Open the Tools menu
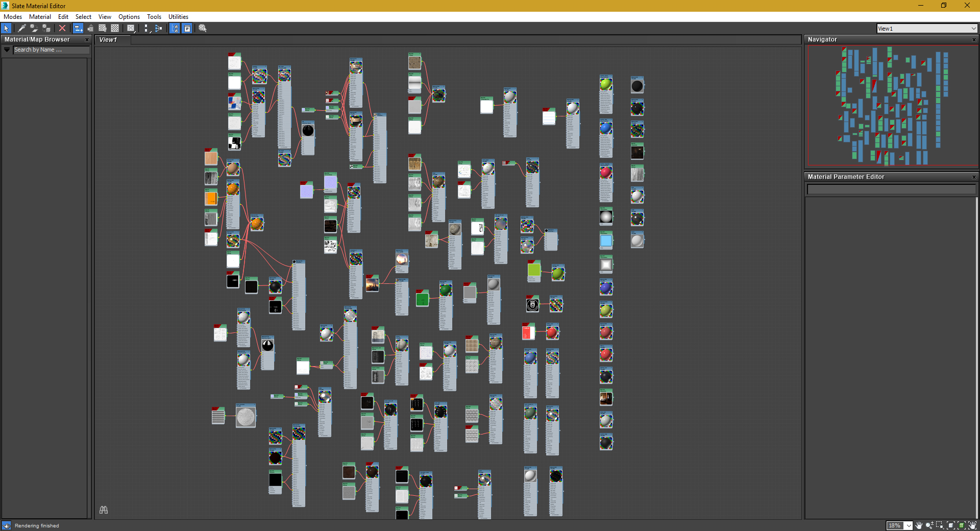The image size is (980, 531). (x=154, y=17)
